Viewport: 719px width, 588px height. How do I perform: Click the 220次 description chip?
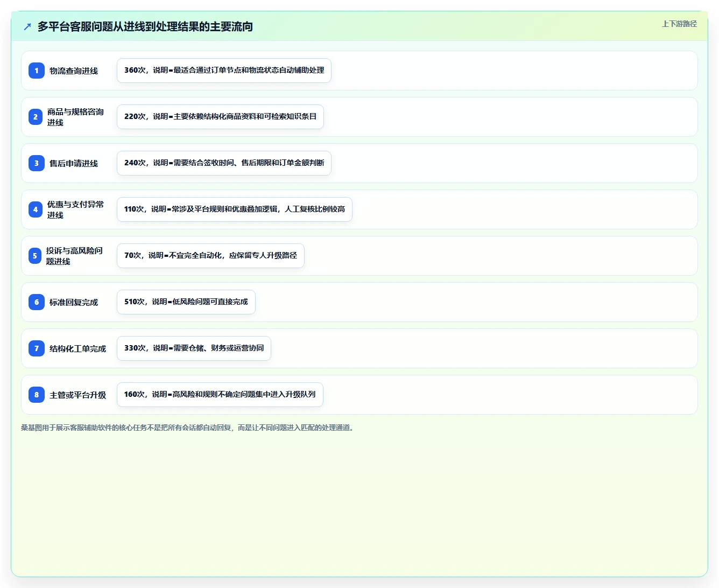[220, 117]
